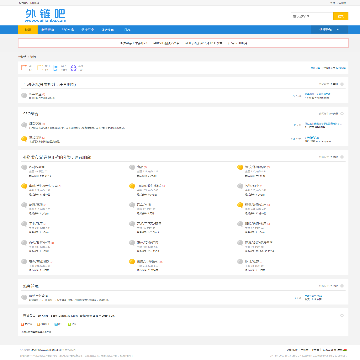Image resolution: width=360 pixels, height=360 pixels.
Task: Click the green legend icon in online members
Action: pos(69,324)
